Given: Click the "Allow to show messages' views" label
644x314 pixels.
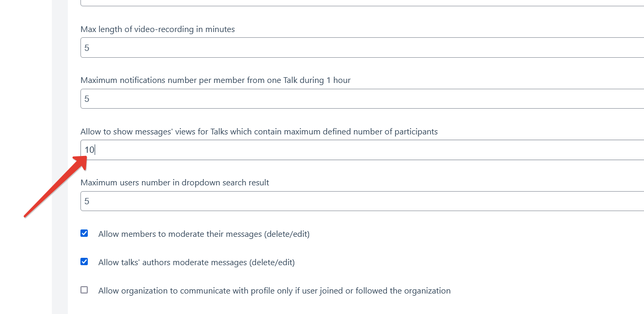Looking at the screenshot, I should (259, 132).
